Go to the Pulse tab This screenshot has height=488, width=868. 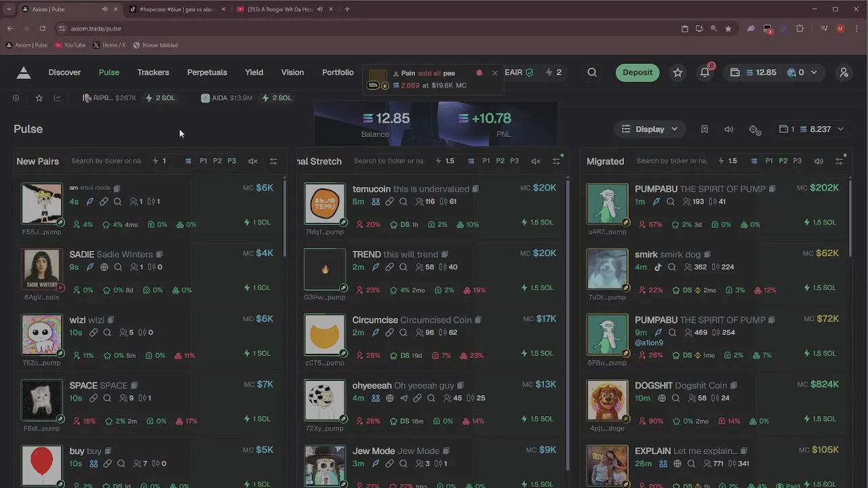[109, 73]
